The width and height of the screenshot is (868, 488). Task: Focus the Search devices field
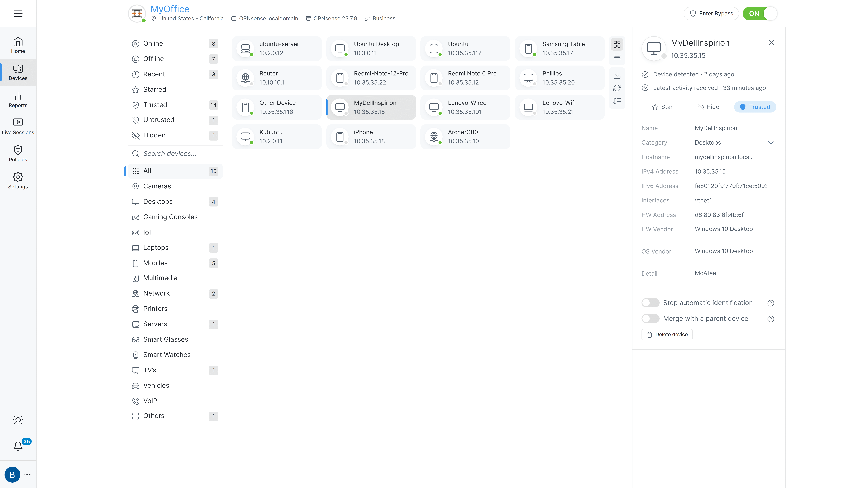pyautogui.click(x=175, y=154)
